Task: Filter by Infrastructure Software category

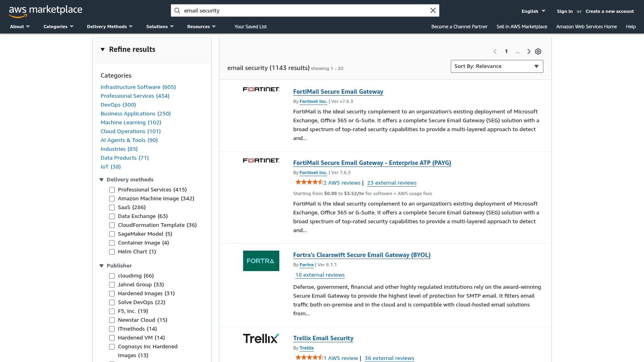Action: 138,87
